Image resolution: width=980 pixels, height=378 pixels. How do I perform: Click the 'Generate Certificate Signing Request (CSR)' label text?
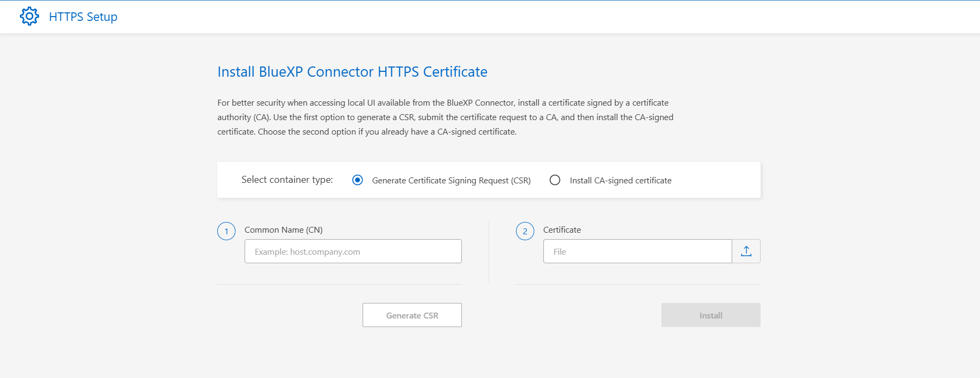451,181
